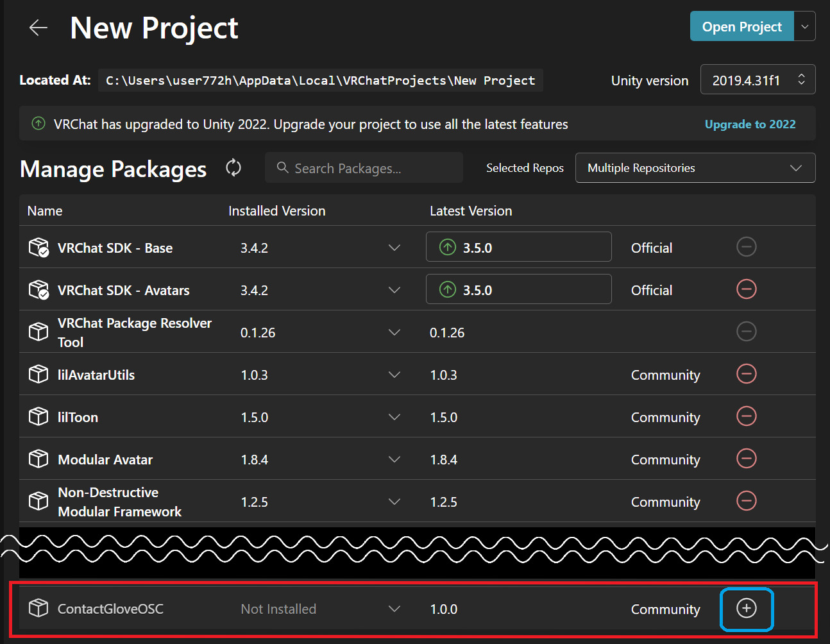
Task: Update VRChat SDK - Avatars to 3.5.0
Action: click(x=518, y=289)
